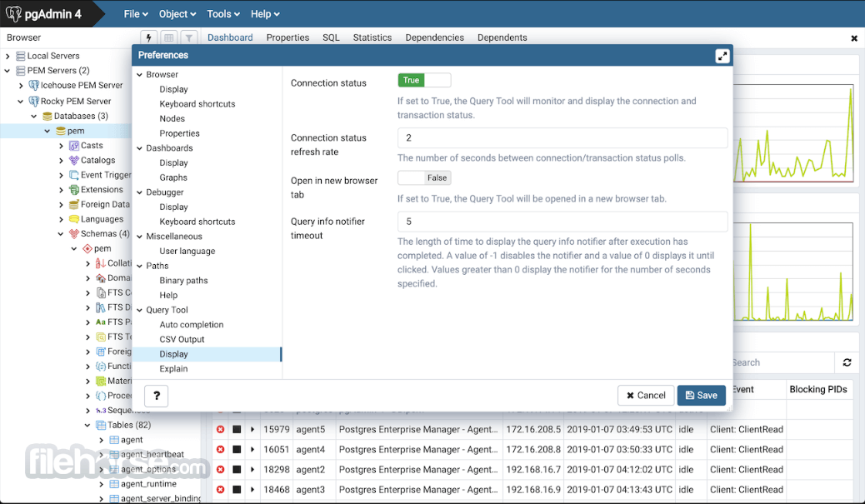This screenshot has width=865, height=504.
Task: Click the refresh icon beside Search box
Action: [847, 362]
